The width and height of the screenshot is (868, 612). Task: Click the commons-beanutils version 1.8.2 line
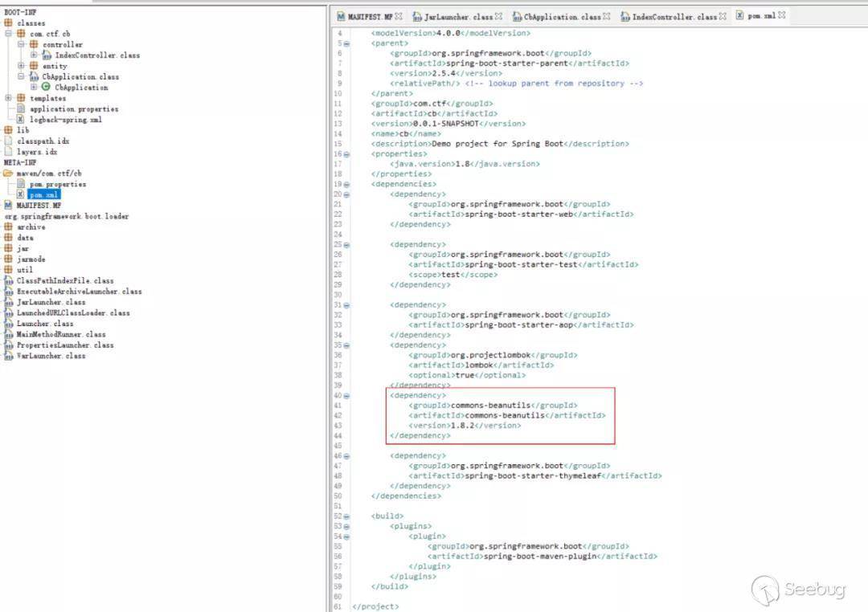pyautogui.click(x=465, y=426)
